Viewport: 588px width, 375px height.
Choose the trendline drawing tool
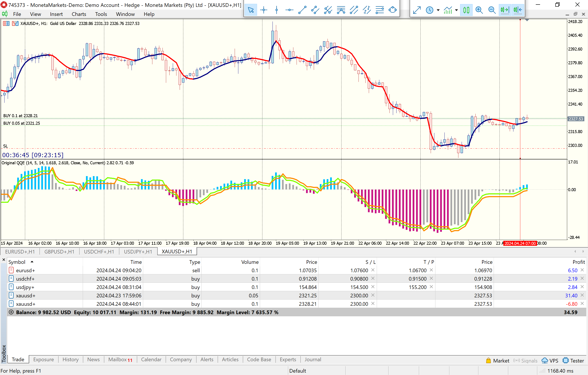tap(302, 10)
